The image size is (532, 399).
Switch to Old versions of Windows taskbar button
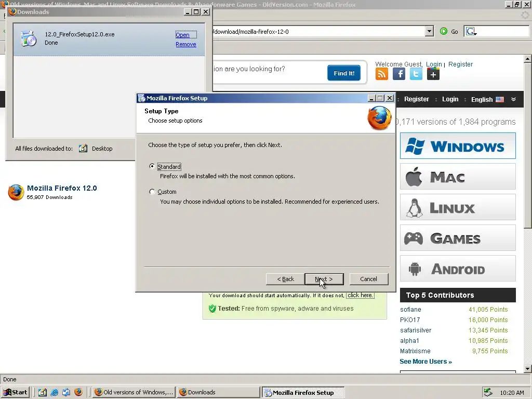click(x=134, y=392)
